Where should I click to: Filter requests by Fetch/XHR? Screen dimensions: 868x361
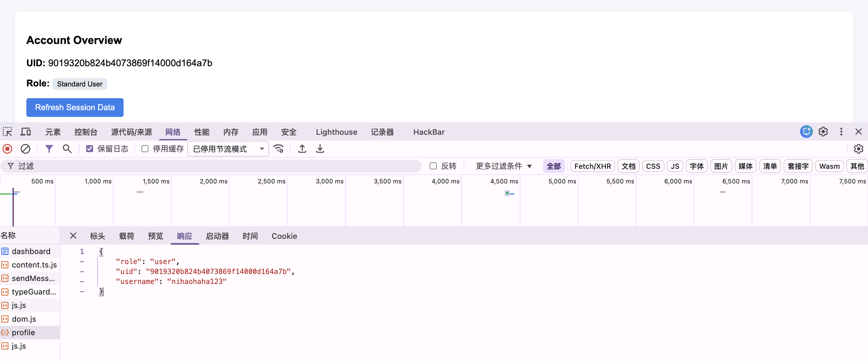592,166
